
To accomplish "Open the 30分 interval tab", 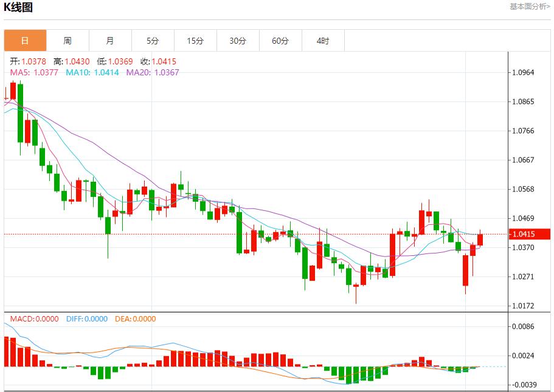I will coord(238,41).
